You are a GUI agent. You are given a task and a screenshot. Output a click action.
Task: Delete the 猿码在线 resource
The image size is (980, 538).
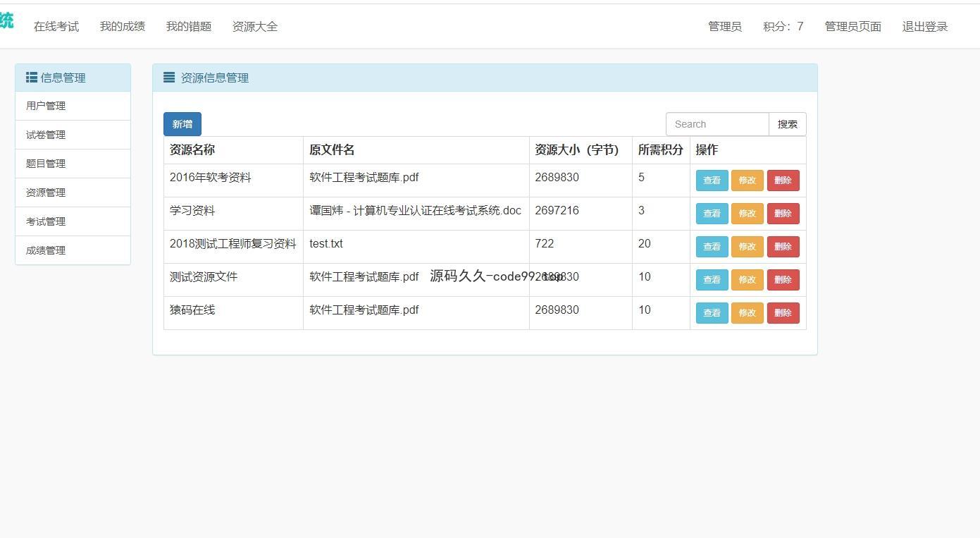(783, 313)
